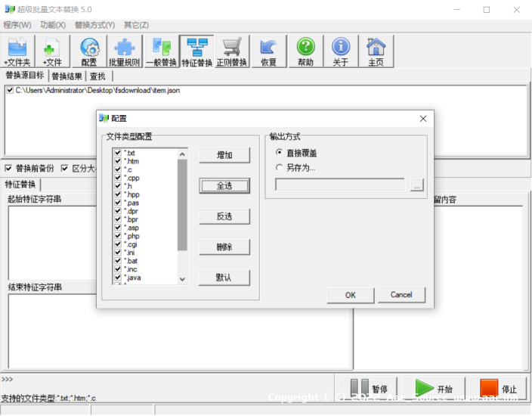Select the 一般替换 general replace icon
The width and height of the screenshot is (532, 416).
(x=162, y=51)
